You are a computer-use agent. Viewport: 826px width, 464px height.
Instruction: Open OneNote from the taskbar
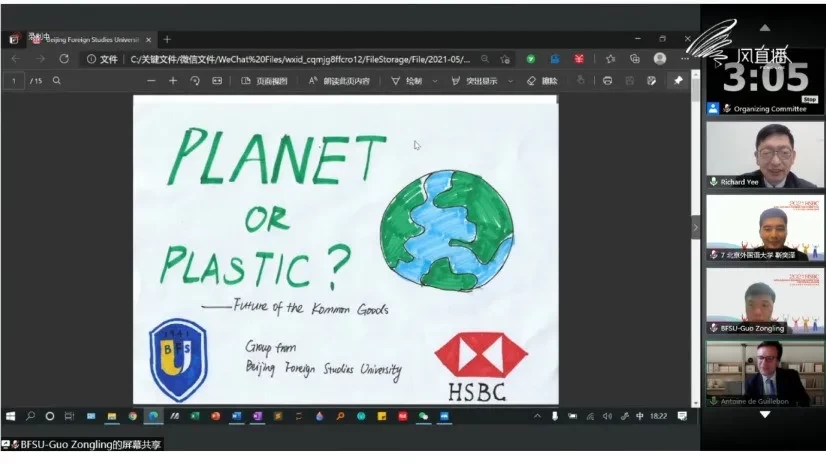(258, 416)
